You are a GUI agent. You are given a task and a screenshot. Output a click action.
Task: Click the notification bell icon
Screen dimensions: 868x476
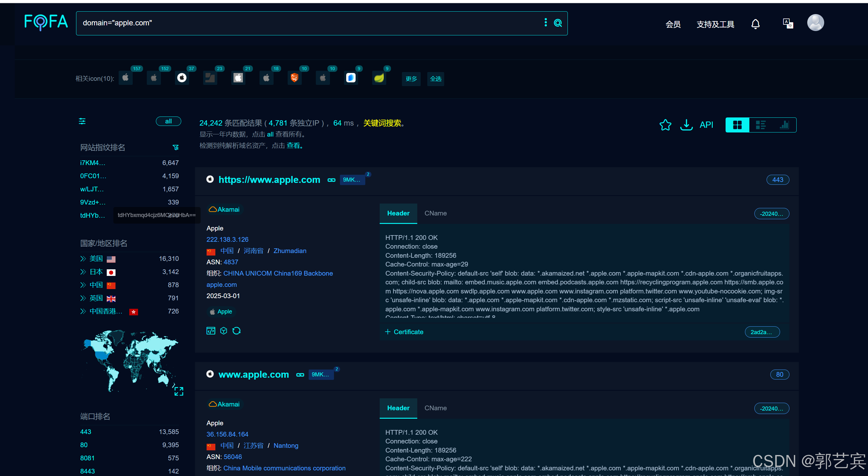755,24
